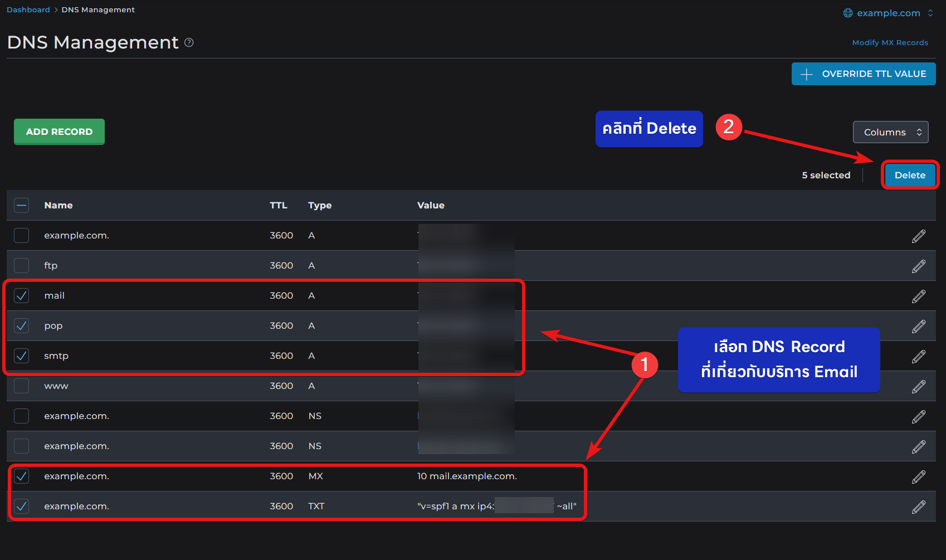Image resolution: width=946 pixels, height=560 pixels.
Task: Edit pop record using pencil icon
Action: point(919,326)
